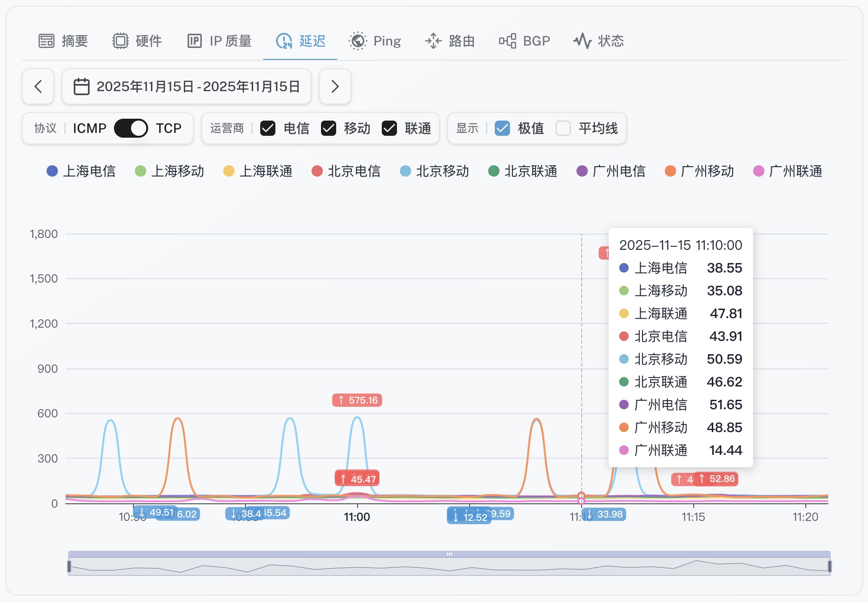Click the calendar icon in date picker
Image resolution: width=868 pixels, height=603 pixels.
[82, 86]
